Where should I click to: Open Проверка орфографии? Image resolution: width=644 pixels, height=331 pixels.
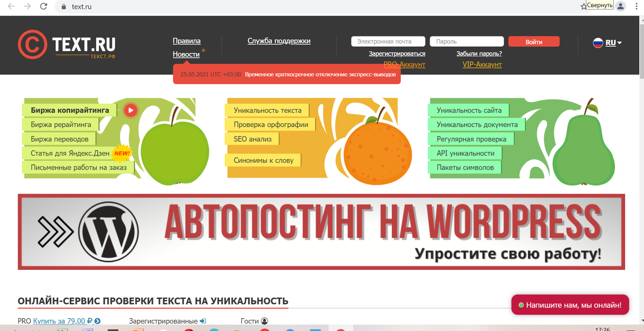[x=270, y=124]
